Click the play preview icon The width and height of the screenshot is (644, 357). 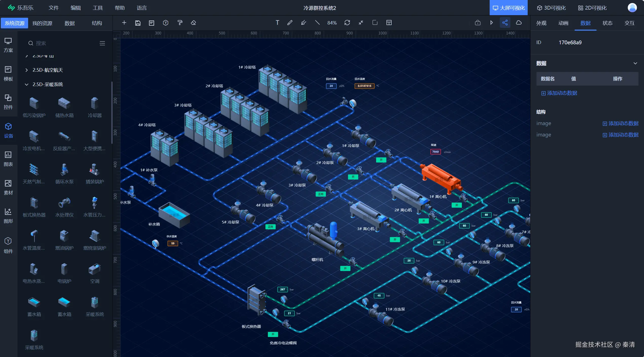tap(491, 23)
